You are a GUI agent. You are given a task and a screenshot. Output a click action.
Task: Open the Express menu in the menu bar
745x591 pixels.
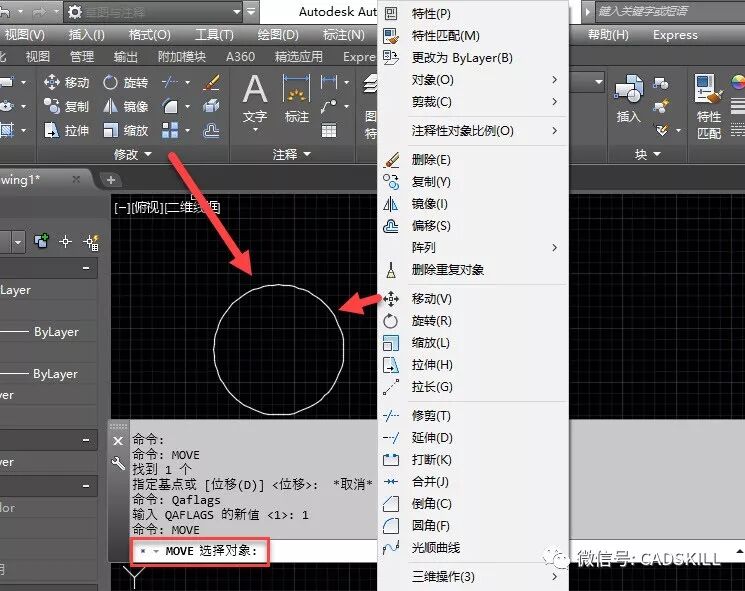675,35
